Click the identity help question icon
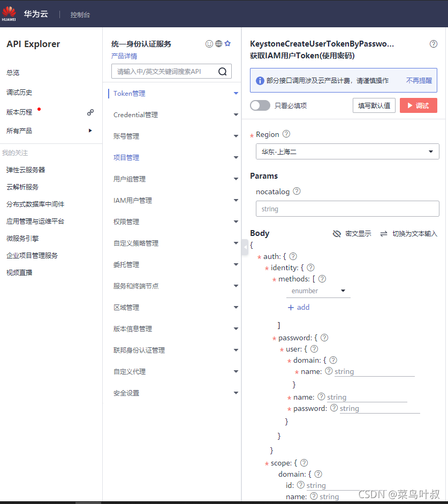Screen dimensions: 448x504 (310, 268)
